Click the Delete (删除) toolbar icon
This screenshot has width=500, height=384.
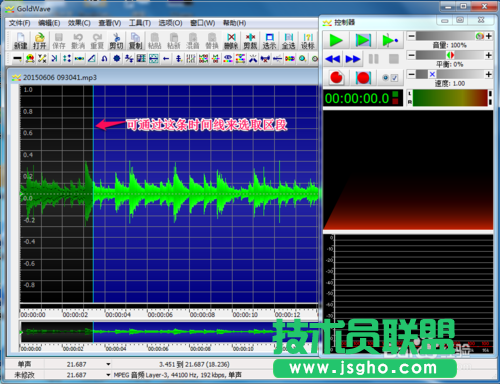coord(231,41)
